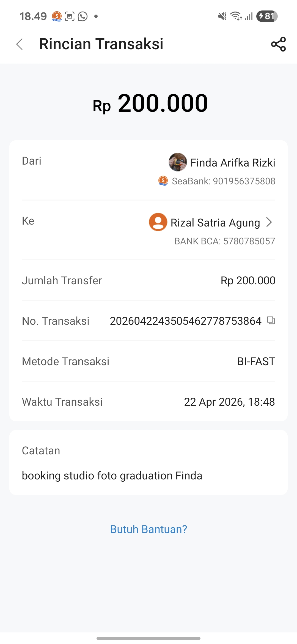Viewport: 297px width, 644px height.
Task: Tap the Rp 200.000 amount heading
Action: pos(150,103)
